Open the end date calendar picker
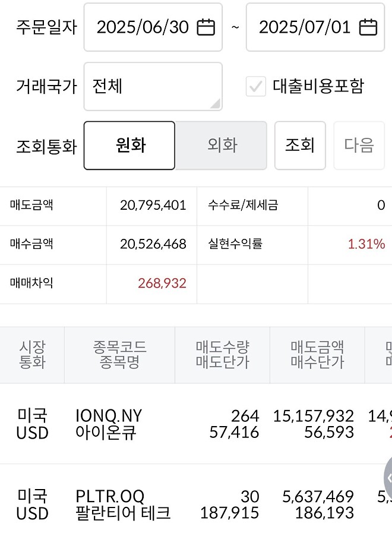Viewport: 392px width, 536px height. 368,27
